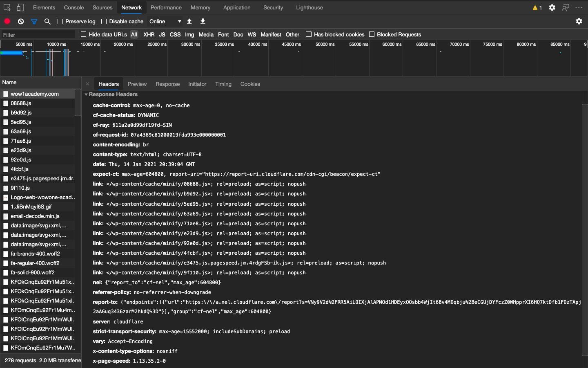This screenshot has height=368, width=588.
Task: Open the Online throttling dropdown
Action: point(165,21)
